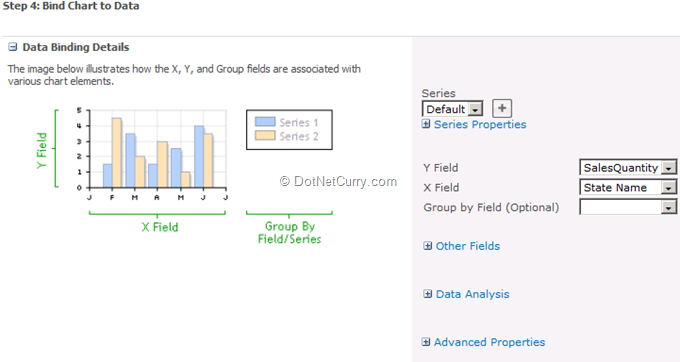Viewport: 680px width, 362px height.
Task: Expand Other Fields plus icon
Action: (x=428, y=246)
